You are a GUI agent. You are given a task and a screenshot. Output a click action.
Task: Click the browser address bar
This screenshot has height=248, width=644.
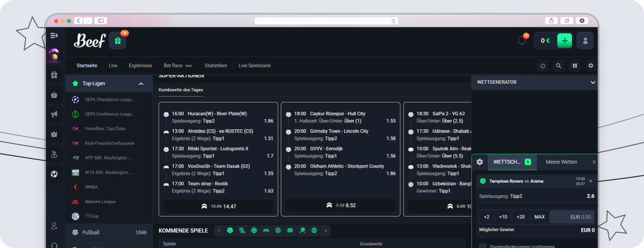click(x=326, y=20)
